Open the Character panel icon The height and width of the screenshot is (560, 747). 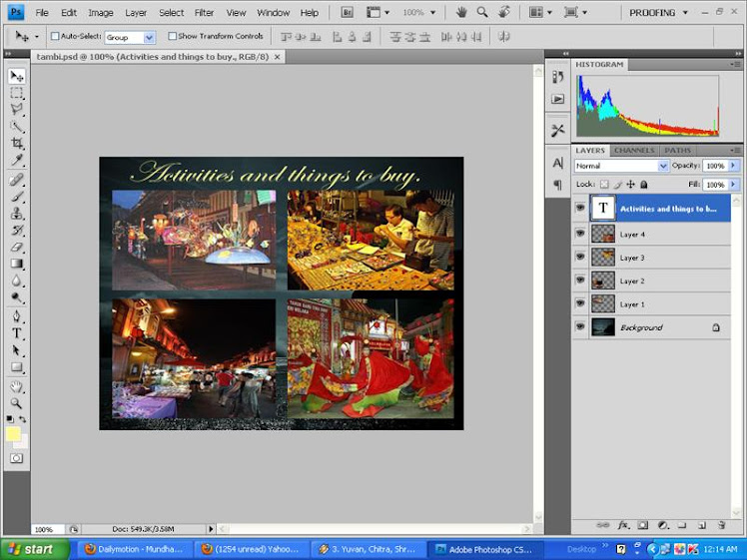(557, 164)
